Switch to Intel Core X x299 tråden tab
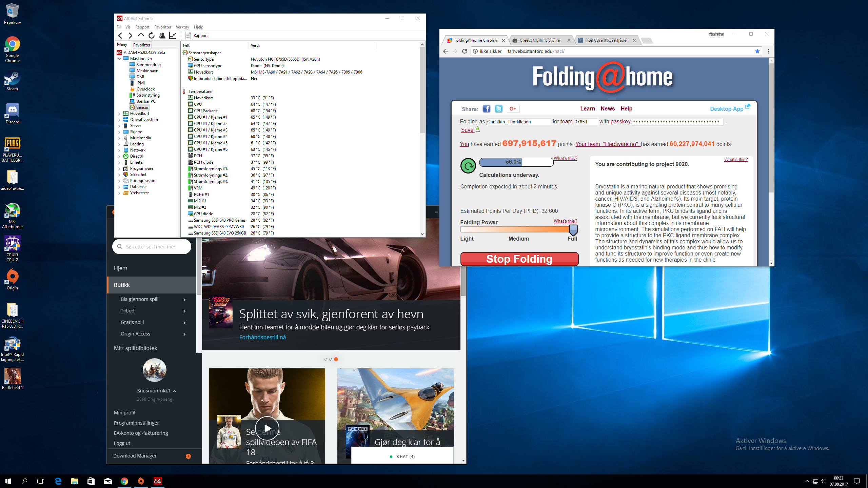This screenshot has width=868, height=488. click(x=606, y=40)
